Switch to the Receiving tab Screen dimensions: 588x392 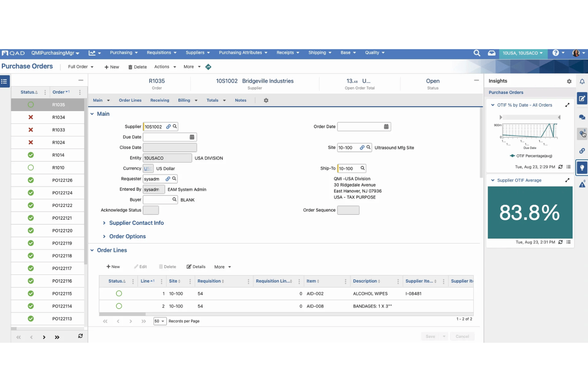pyautogui.click(x=160, y=100)
